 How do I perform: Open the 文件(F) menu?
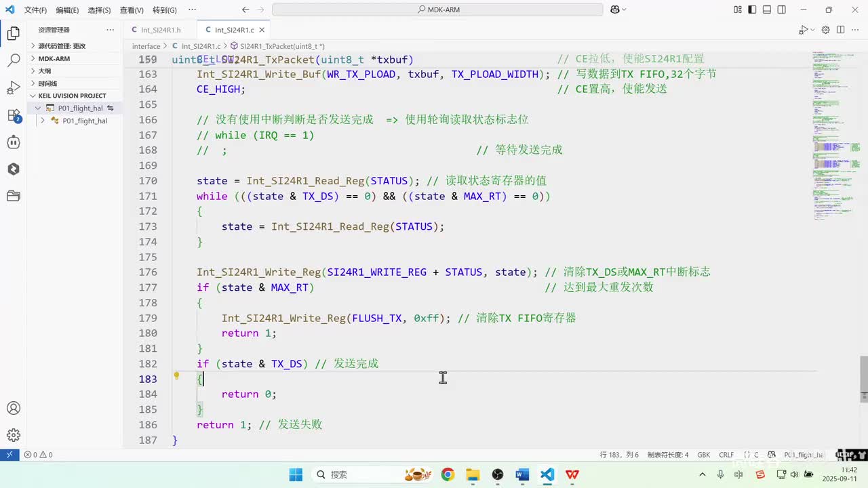click(35, 10)
